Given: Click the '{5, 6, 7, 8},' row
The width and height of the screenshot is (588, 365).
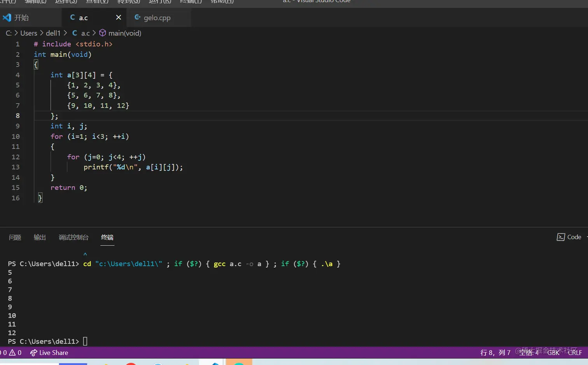Looking at the screenshot, I should click(94, 95).
